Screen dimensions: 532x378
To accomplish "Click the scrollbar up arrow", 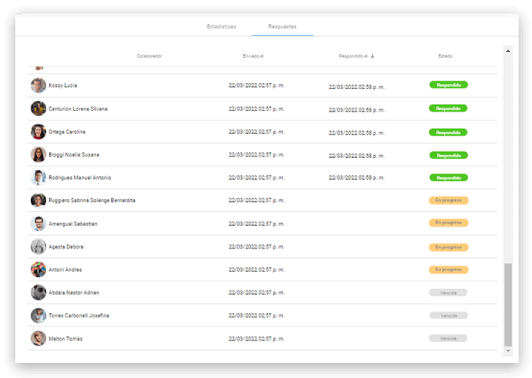I will point(508,51).
